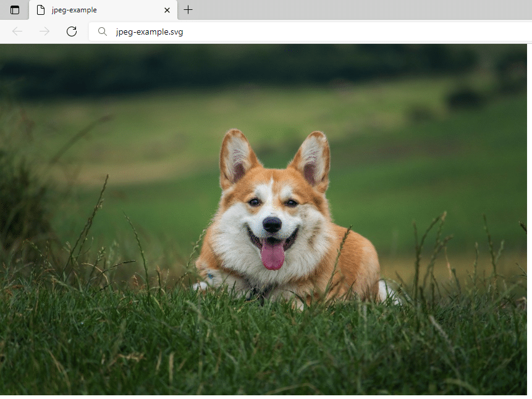Reload the page using the refresh control
Screen dimensions: 532x399
(x=71, y=31)
